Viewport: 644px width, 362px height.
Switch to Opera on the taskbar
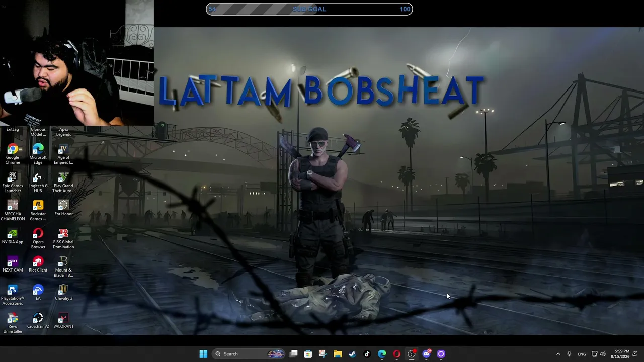pyautogui.click(x=396, y=354)
